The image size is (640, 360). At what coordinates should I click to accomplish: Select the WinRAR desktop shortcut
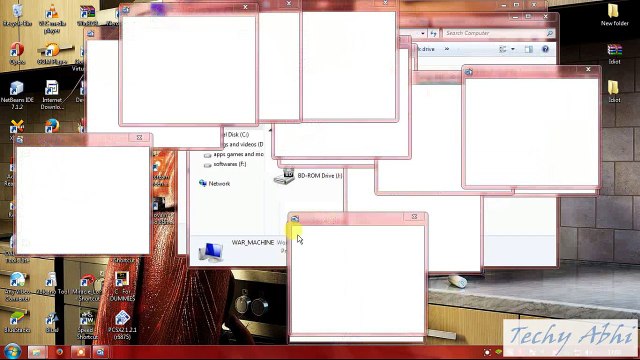87,16
